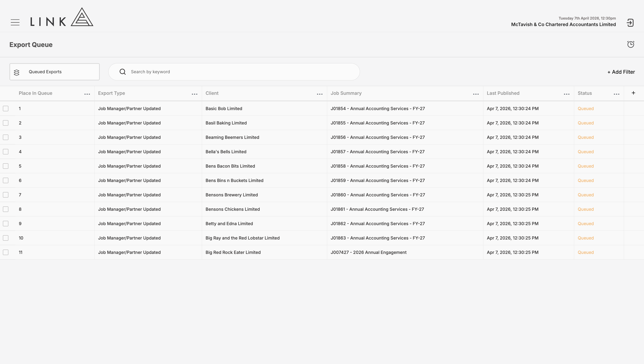
Task: Sort by Status column header
Action: pos(584,93)
